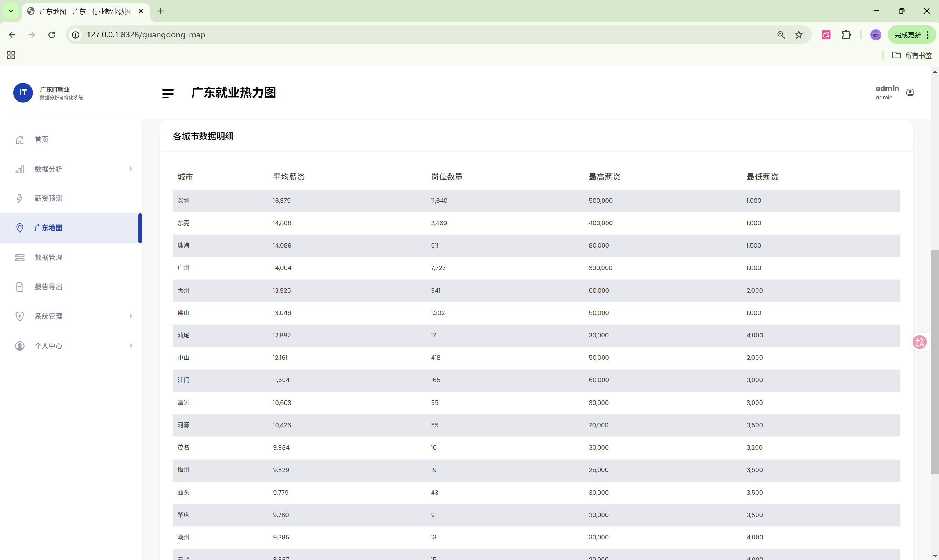This screenshot has height=560, width=939.
Task: Click the 平均薪资 column header
Action: [289, 177]
